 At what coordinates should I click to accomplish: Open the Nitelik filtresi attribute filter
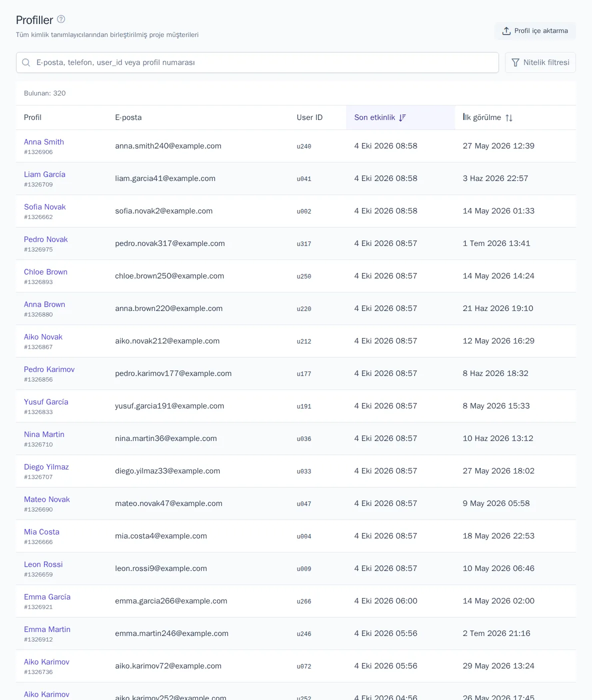point(540,62)
